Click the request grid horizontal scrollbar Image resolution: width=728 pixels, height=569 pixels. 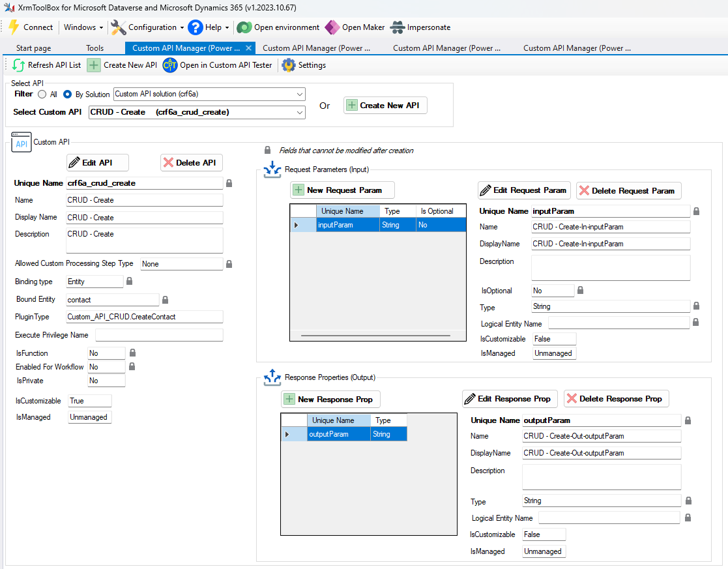pos(375,336)
